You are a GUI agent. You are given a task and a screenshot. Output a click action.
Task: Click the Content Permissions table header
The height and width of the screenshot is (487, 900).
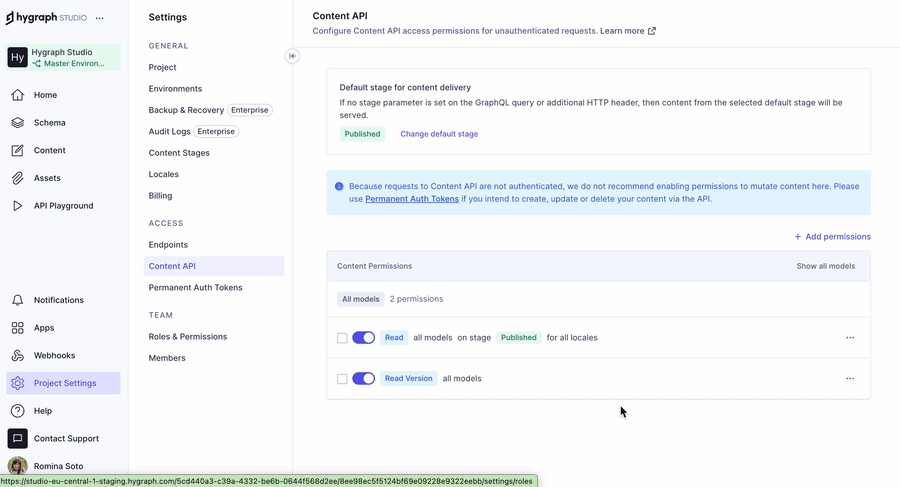click(x=599, y=266)
